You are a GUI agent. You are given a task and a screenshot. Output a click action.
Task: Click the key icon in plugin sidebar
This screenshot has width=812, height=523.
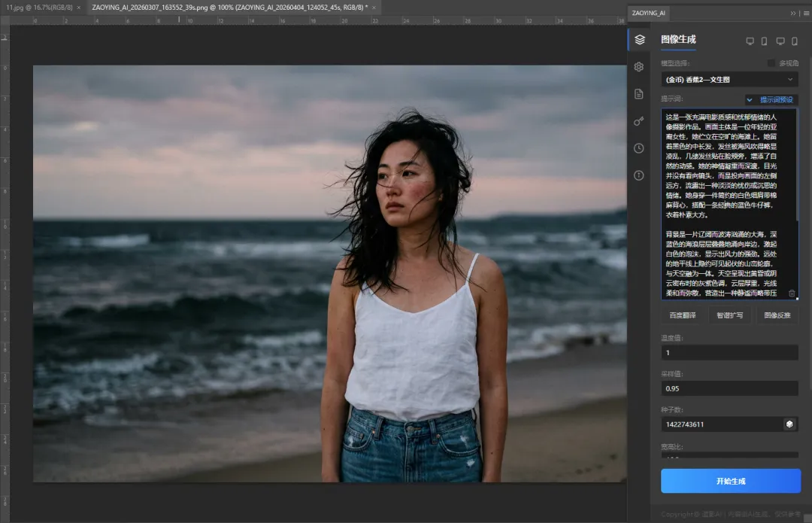pyautogui.click(x=639, y=121)
